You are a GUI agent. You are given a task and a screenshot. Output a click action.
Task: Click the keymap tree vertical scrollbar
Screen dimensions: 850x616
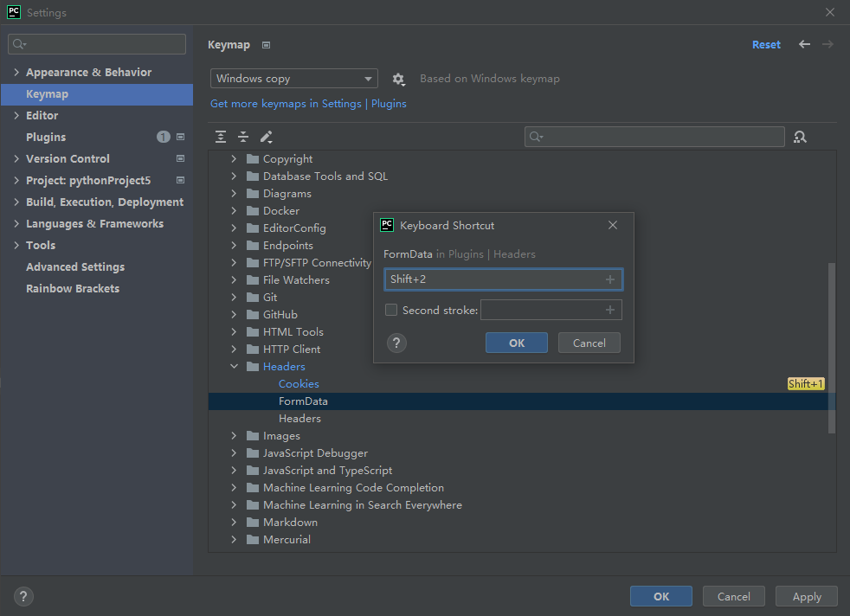(832, 346)
